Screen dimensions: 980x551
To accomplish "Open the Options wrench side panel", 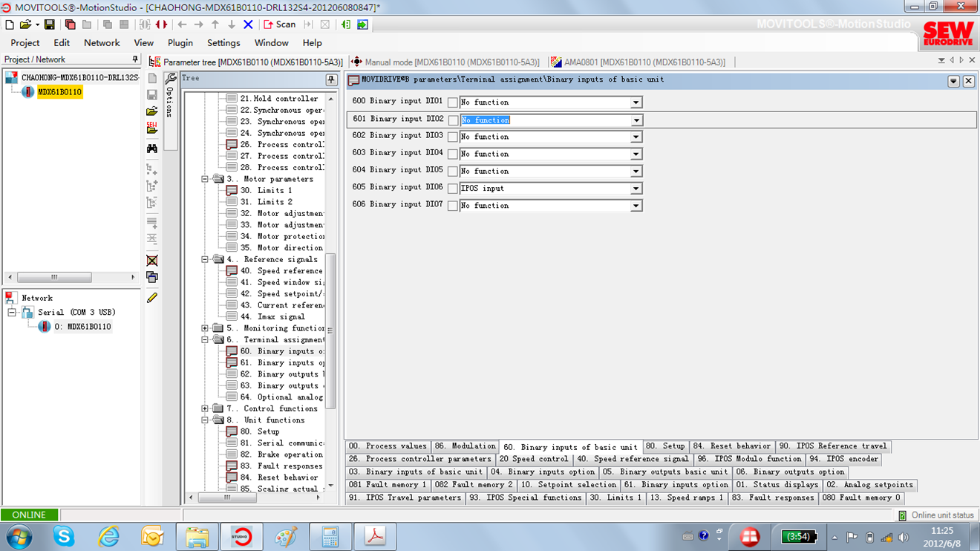I will pyautogui.click(x=170, y=97).
